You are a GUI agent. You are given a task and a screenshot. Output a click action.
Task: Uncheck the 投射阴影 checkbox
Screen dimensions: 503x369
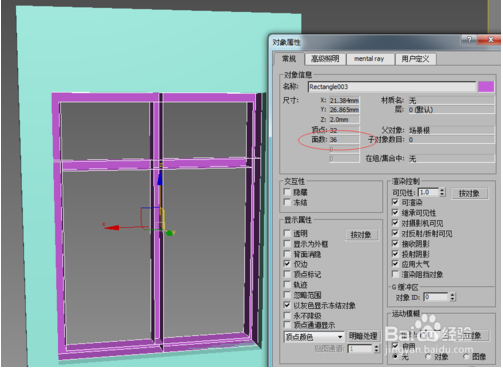point(395,254)
